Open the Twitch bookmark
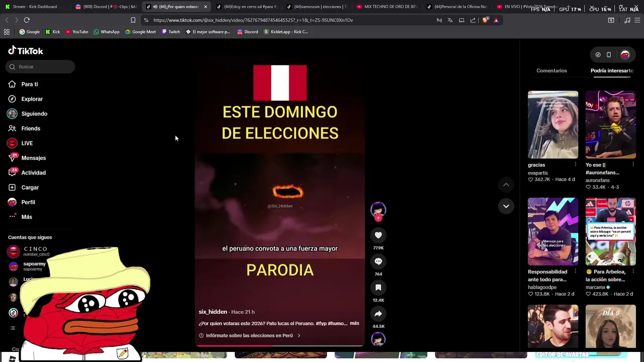The height and width of the screenshot is (362, 644). (x=170, y=32)
